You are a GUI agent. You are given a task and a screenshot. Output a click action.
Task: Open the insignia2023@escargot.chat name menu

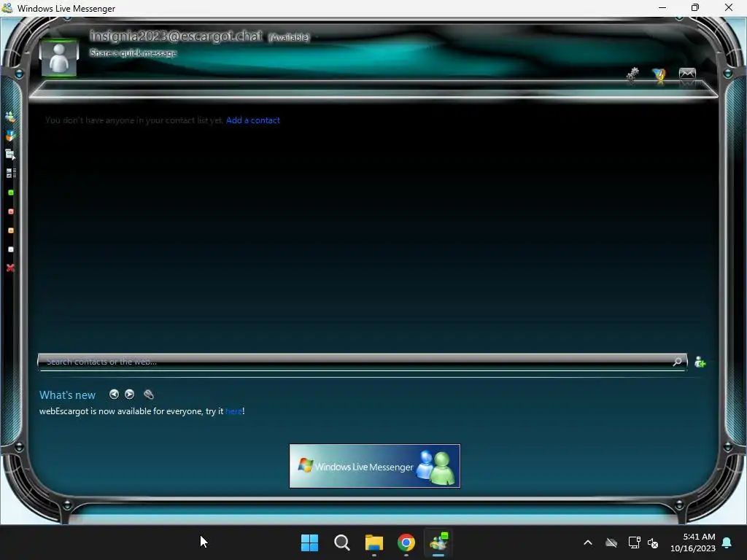pyautogui.click(x=177, y=36)
